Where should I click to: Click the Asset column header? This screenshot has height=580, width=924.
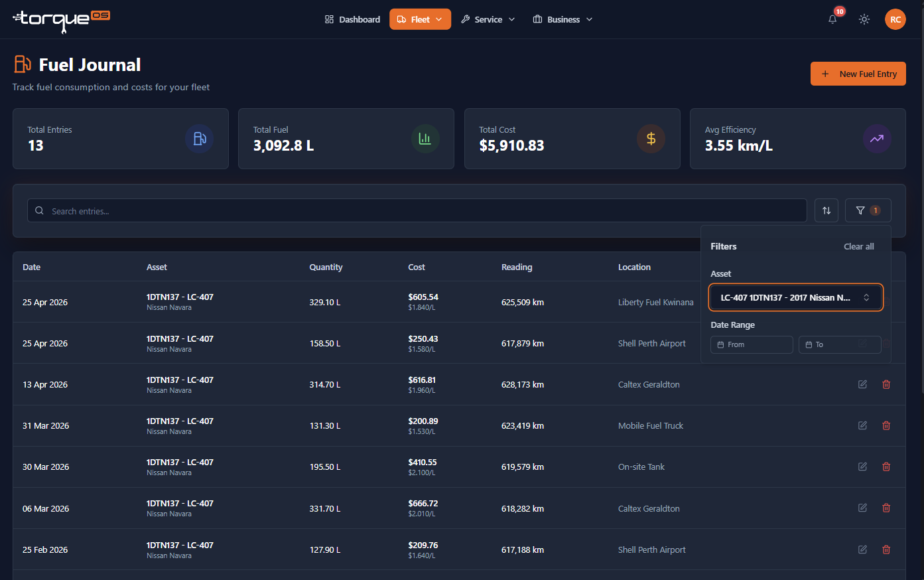[157, 267]
